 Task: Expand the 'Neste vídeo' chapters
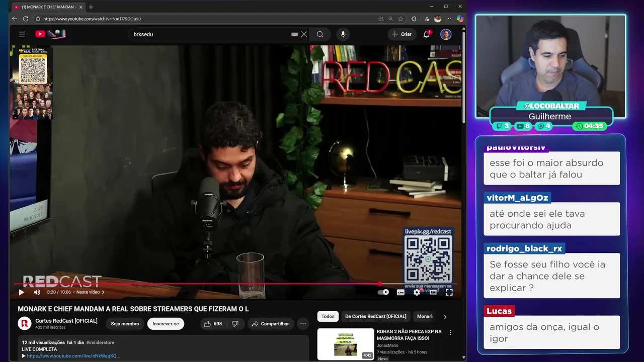click(91, 292)
